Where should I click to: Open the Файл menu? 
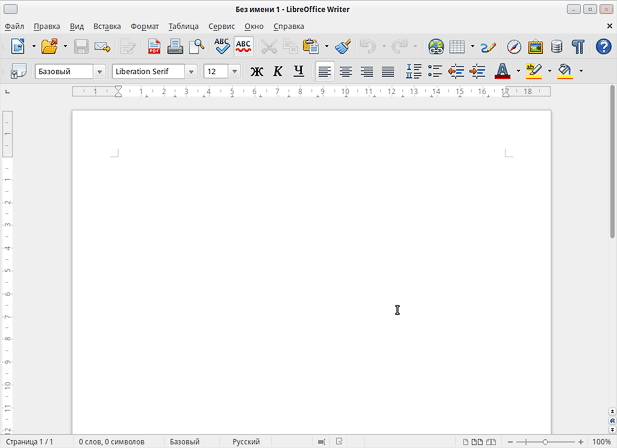point(14,26)
